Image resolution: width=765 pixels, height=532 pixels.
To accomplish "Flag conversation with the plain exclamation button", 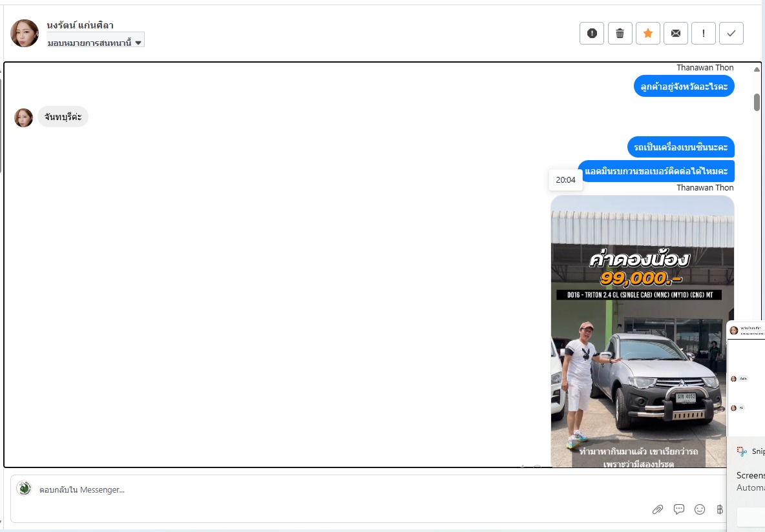I will click(704, 33).
